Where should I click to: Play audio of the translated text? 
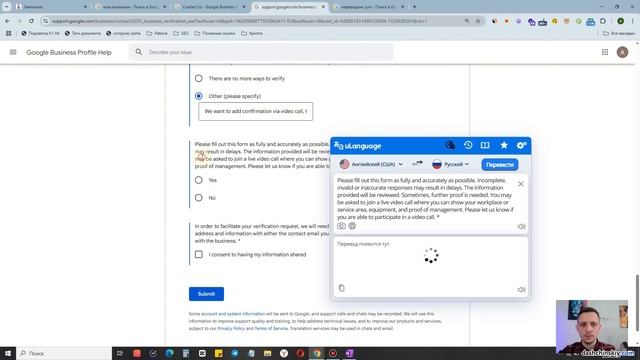[x=521, y=289]
